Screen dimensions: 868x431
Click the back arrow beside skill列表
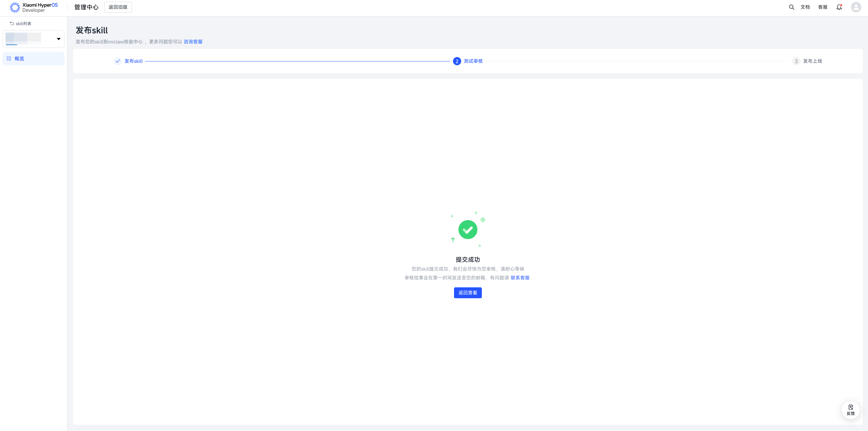(x=12, y=23)
